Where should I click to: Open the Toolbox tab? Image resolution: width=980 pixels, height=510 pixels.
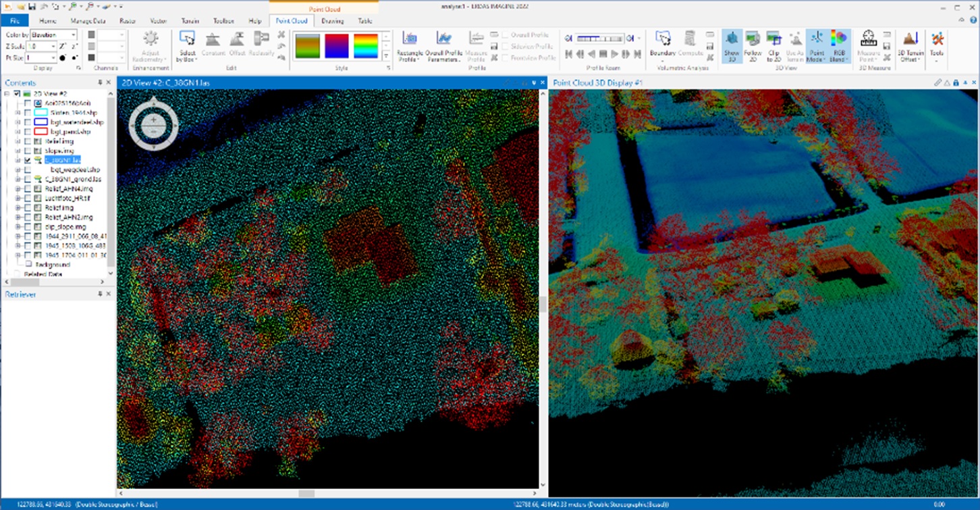coord(223,21)
